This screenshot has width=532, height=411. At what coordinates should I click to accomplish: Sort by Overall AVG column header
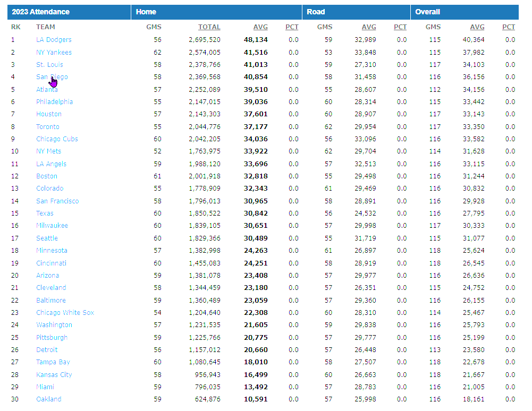(477, 27)
